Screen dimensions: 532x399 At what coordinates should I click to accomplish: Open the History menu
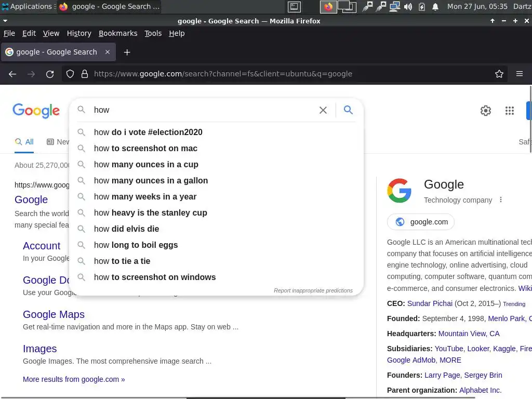tap(79, 33)
